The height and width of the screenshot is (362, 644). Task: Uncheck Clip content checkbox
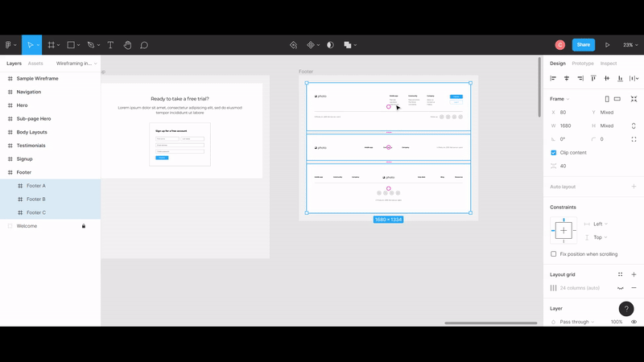pos(553,153)
